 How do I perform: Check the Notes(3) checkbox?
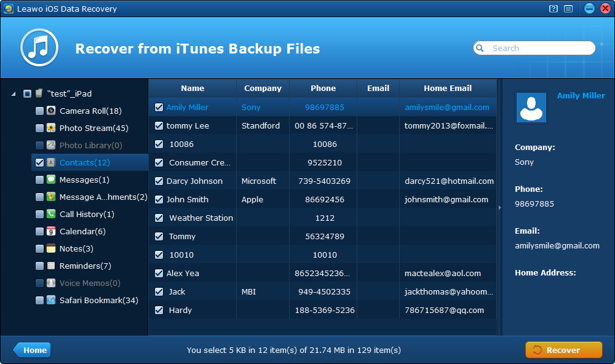click(x=39, y=248)
